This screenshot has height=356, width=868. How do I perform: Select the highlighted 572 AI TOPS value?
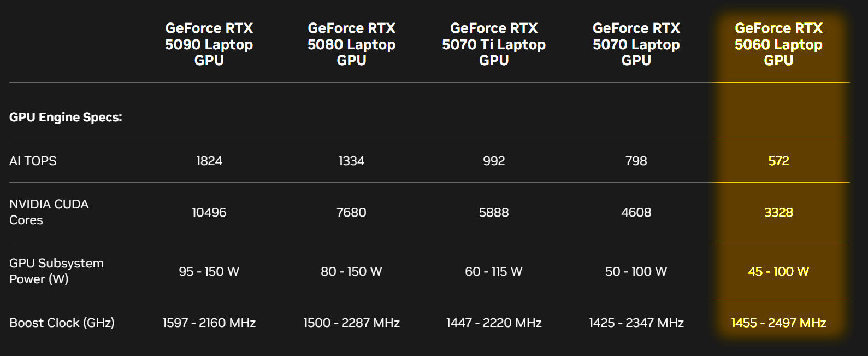(x=778, y=161)
